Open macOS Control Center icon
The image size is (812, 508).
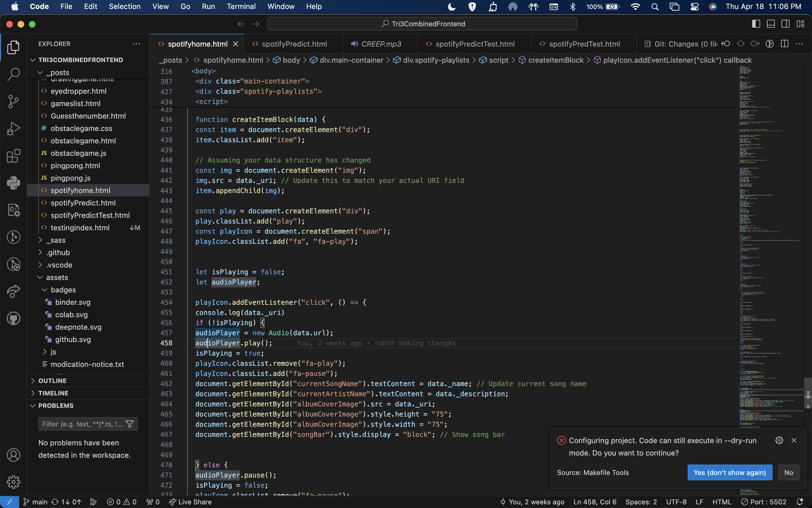(x=694, y=6)
